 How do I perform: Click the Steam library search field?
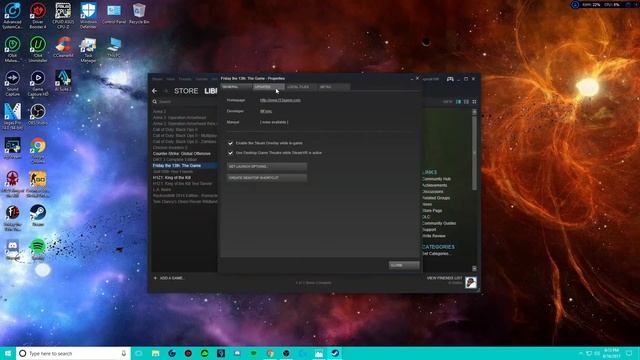pyautogui.click(x=185, y=102)
